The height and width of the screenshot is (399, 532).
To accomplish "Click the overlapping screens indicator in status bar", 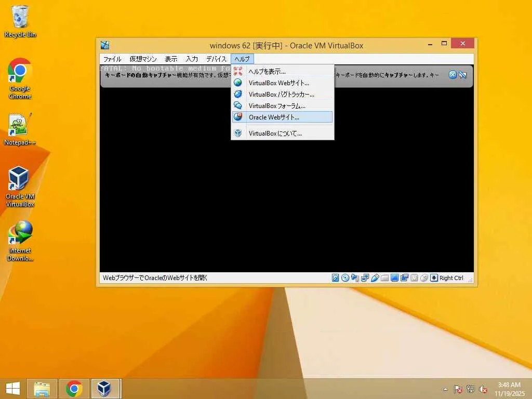I will pos(404,278).
